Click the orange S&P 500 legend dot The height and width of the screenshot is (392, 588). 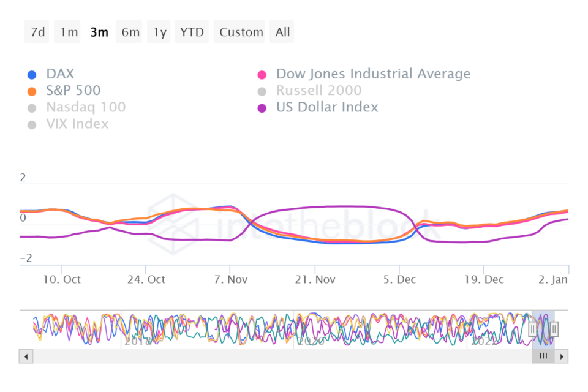point(32,91)
